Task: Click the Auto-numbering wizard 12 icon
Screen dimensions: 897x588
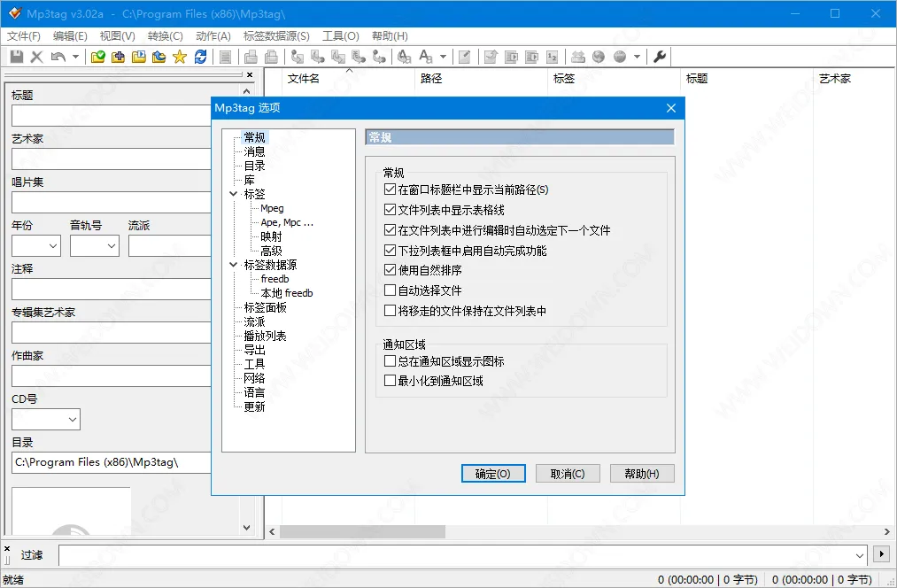Action: [552, 57]
